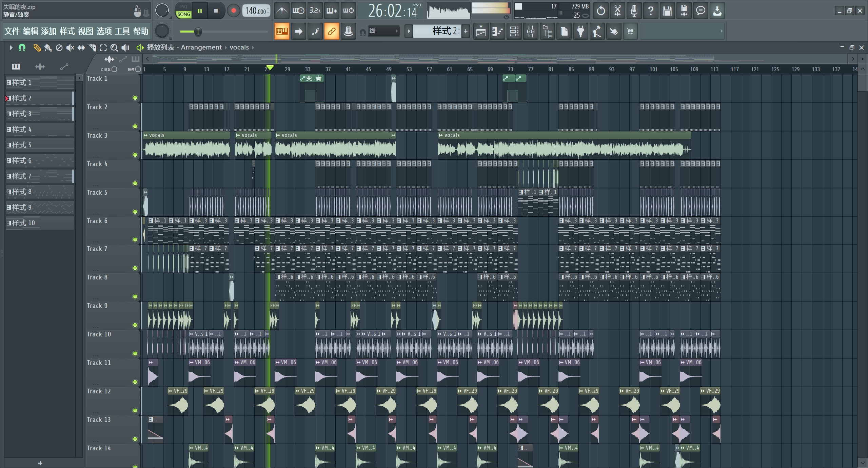This screenshot has height=468, width=868.
Task: Open the 样式 2 pattern selector
Action: point(437,32)
